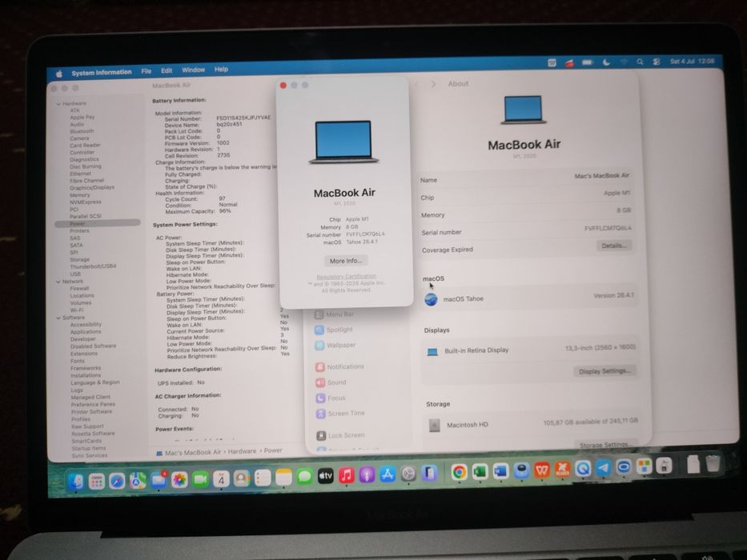
Task: Open Photos from the Dock
Action: point(179,479)
